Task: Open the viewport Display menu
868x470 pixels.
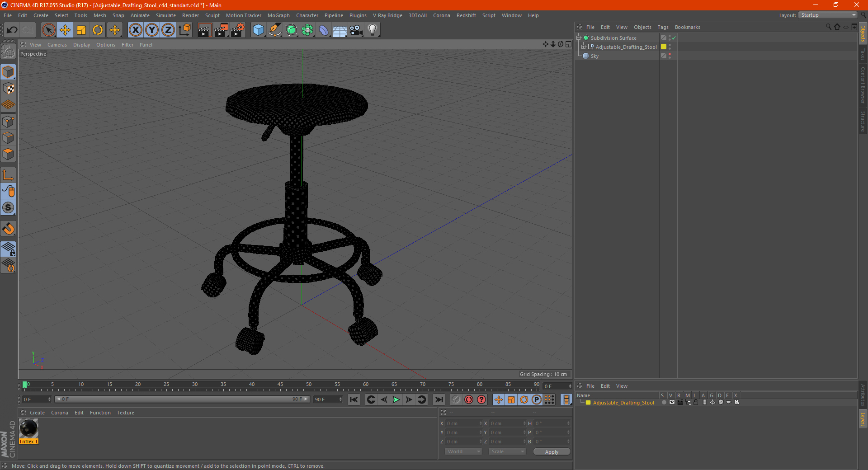Action: (81, 45)
